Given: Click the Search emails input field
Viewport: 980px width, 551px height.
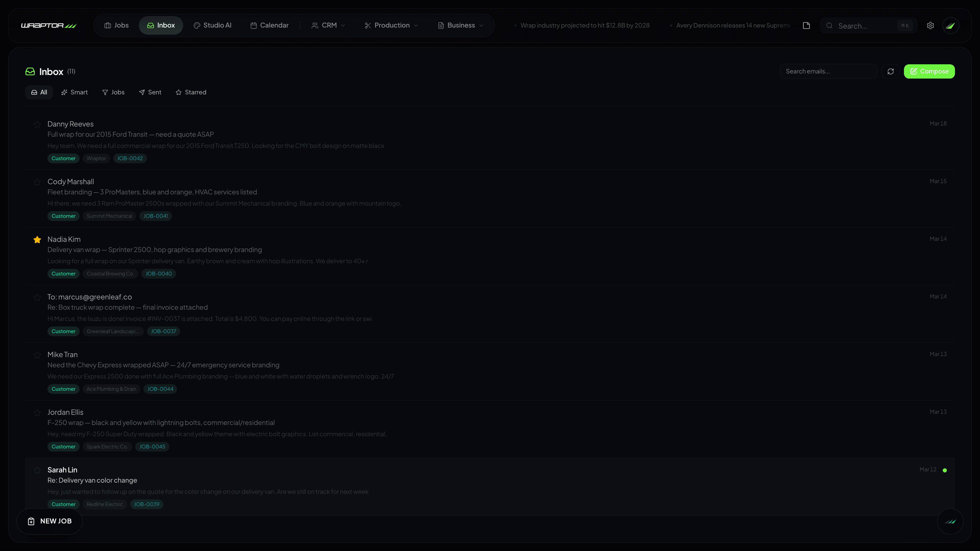Looking at the screenshot, I should click(x=828, y=71).
